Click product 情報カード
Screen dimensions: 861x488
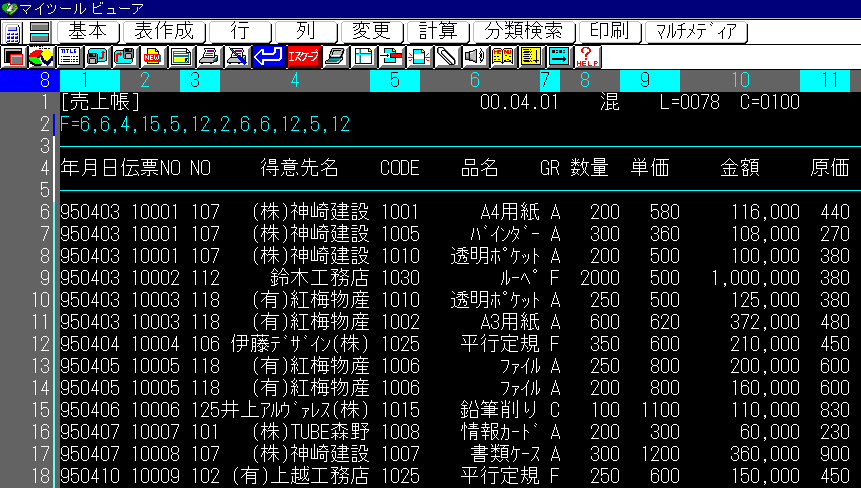pyautogui.click(x=500, y=432)
